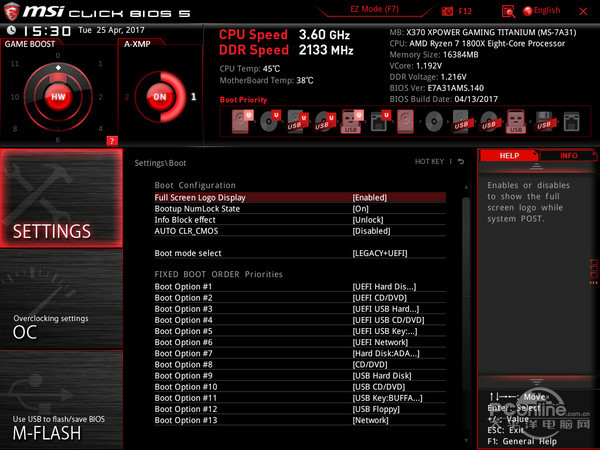Image resolution: width=600 pixels, height=450 pixels.
Task: Click the back arrow beside HOT KEY
Action: [x=461, y=161]
